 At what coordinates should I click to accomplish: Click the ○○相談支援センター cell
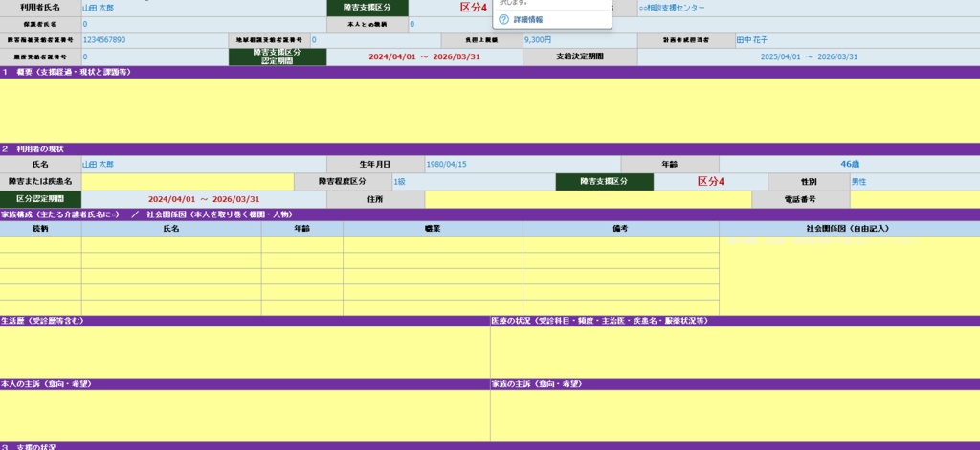(x=808, y=8)
